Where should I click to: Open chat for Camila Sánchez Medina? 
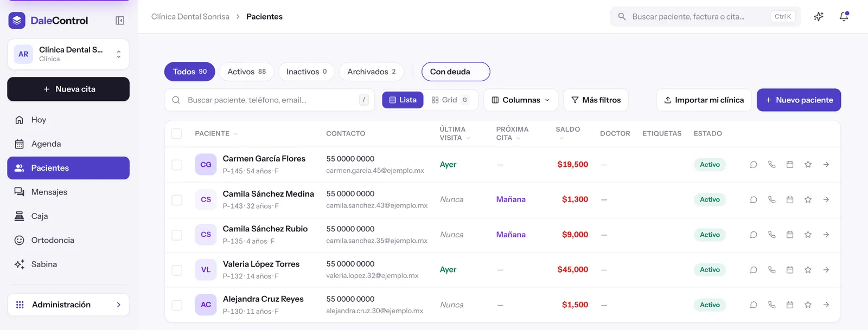754,200
